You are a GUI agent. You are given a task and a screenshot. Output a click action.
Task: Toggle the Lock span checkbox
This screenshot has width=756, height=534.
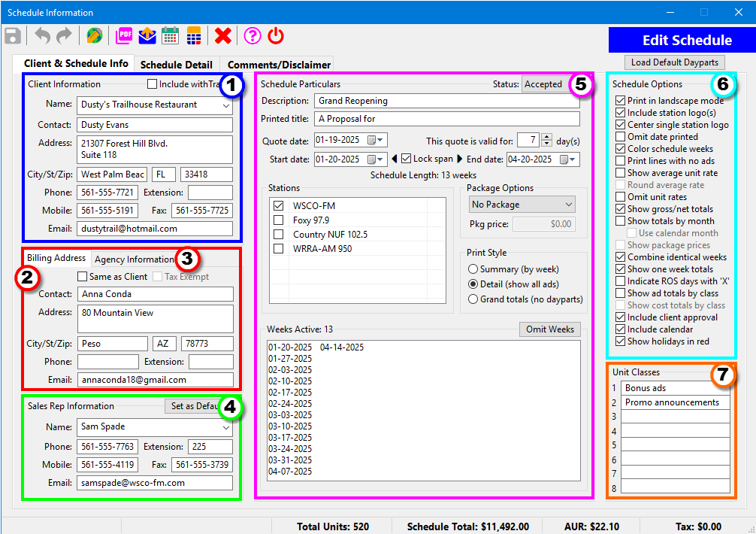407,159
